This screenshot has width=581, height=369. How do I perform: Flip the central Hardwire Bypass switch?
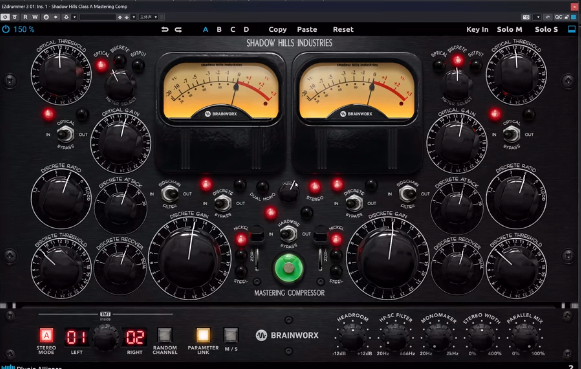coord(288,234)
